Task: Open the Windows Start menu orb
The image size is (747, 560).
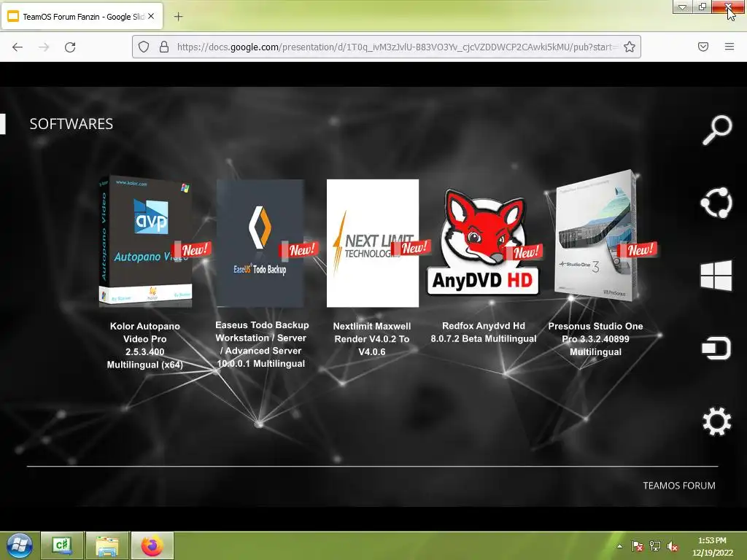Action: (19, 545)
